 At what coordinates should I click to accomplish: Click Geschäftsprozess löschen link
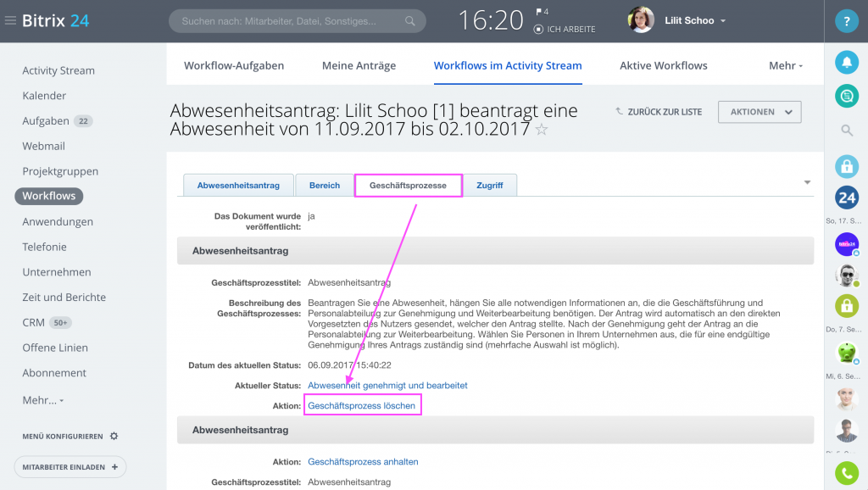[361, 406]
